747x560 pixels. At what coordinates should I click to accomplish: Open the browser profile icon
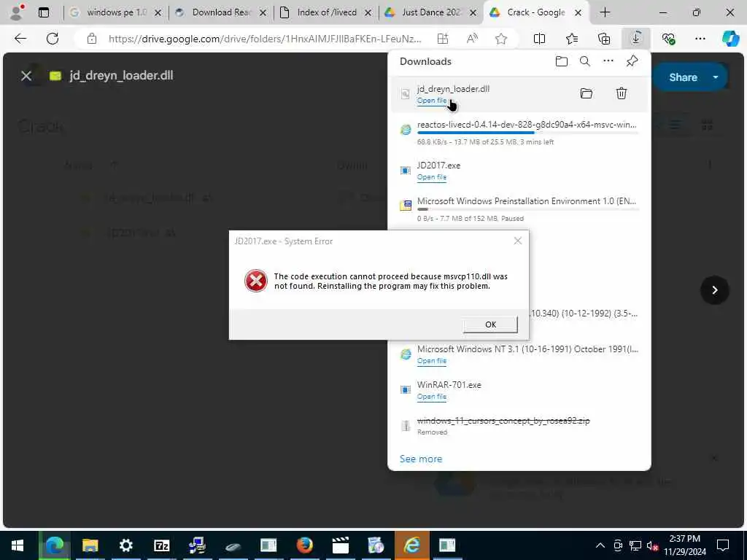point(17,12)
